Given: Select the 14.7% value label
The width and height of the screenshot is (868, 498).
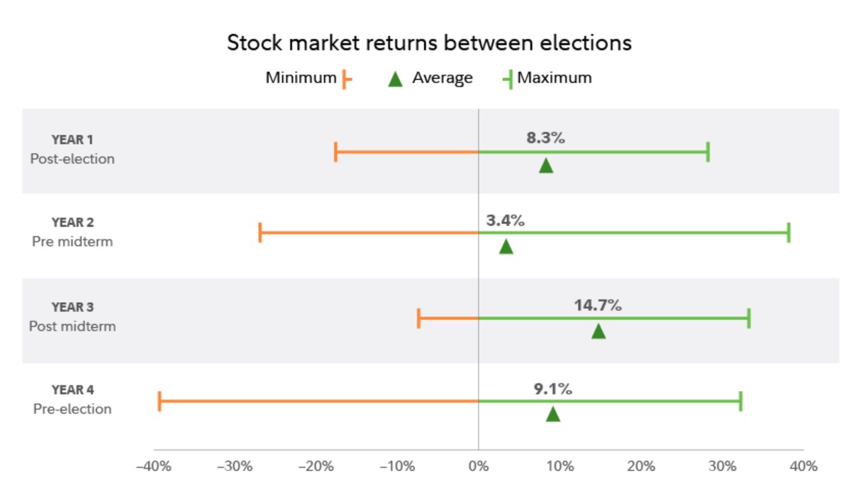Looking at the screenshot, I should pyautogui.click(x=598, y=305).
